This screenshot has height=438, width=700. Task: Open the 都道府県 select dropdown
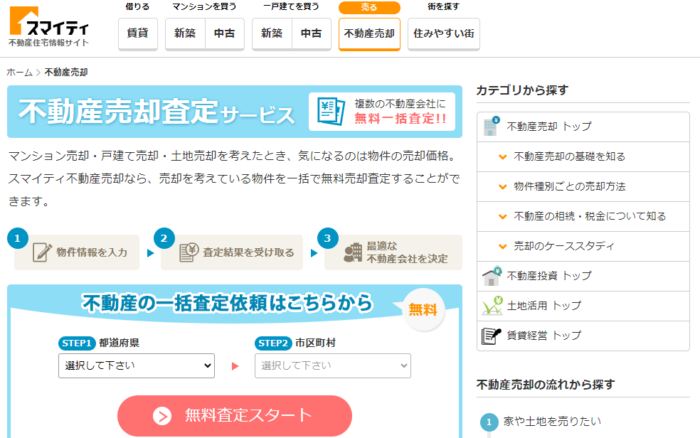(x=136, y=366)
